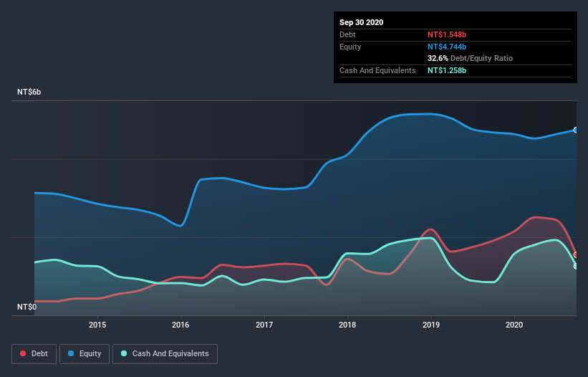Screen dimensions: 588x377
Task: Click the 2016 axis label
Action: click(180, 325)
